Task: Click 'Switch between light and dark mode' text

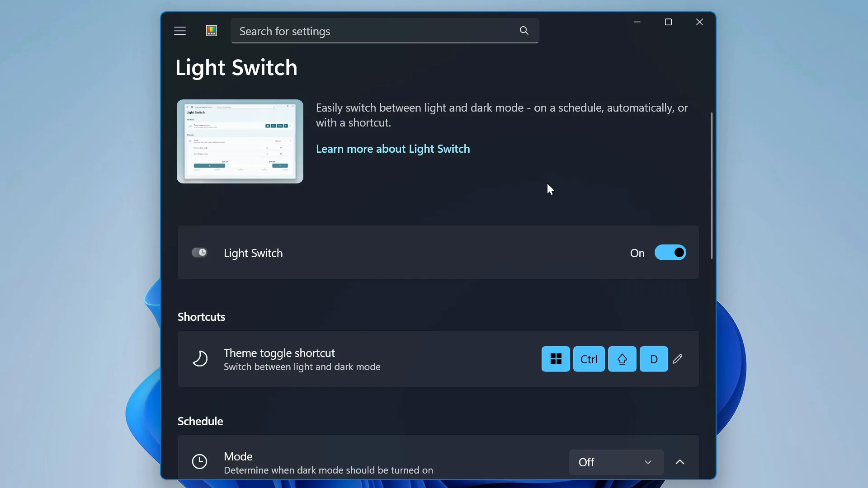Action: (302, 367)
